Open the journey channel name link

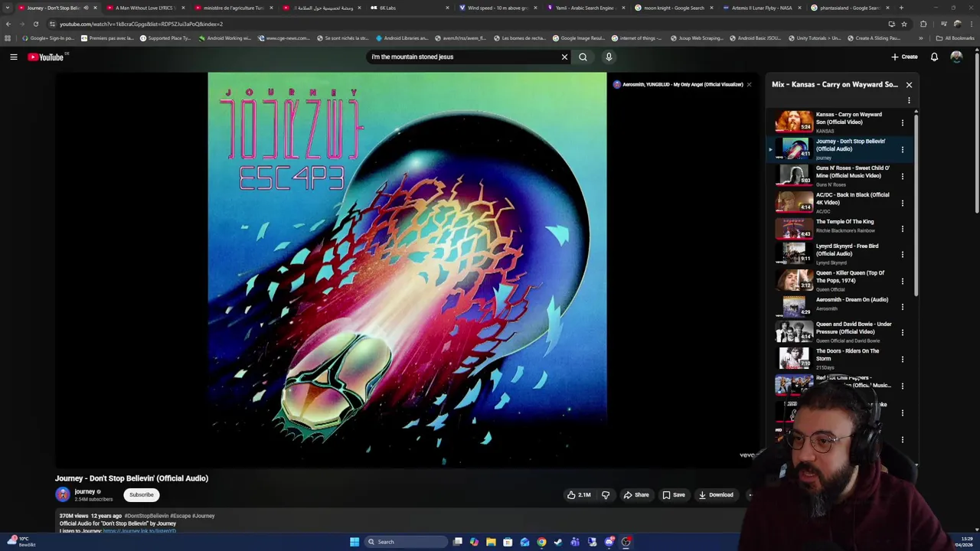(x=84, y=491)
